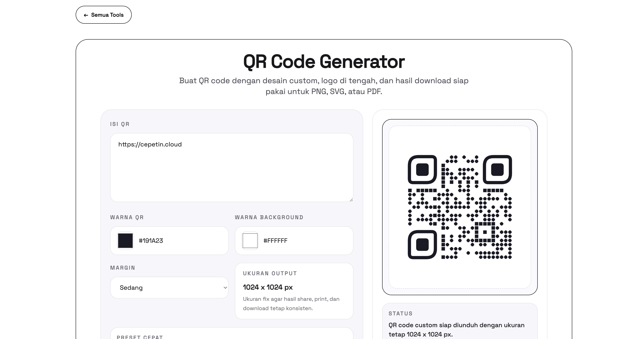Click the back arrow icon beside Semua Tools

click(x=86, y=15)
